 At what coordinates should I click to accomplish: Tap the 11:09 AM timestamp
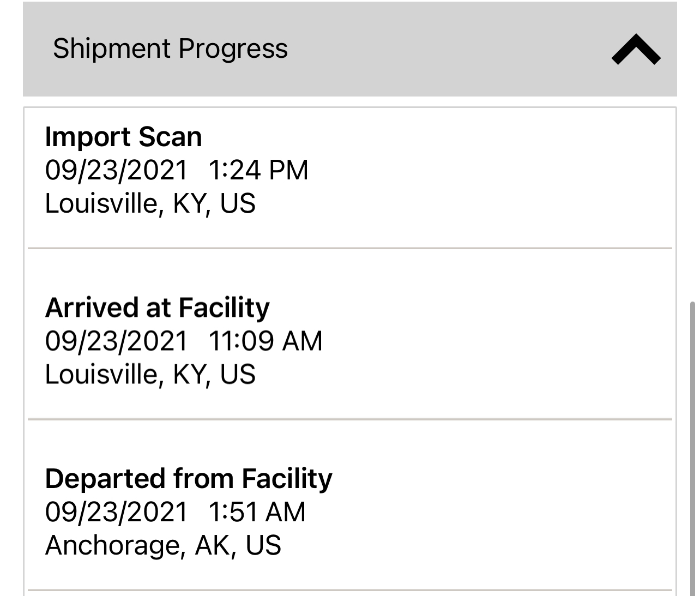[265, 341]
